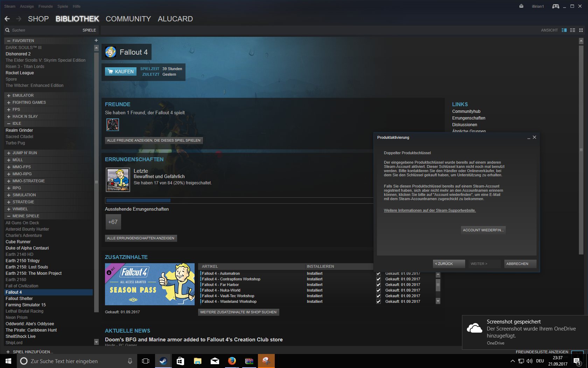Click the achievements progress bar

click(239, 200)
